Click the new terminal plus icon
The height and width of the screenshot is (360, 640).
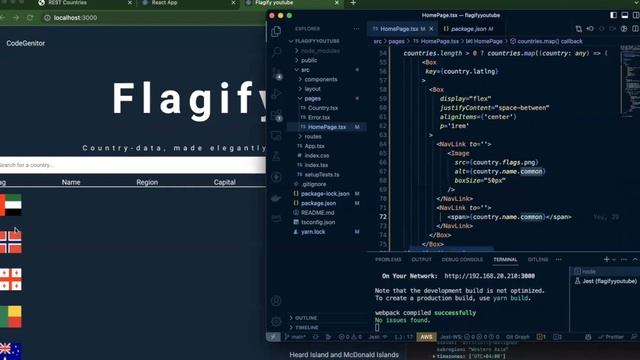[x=607, y=259]
